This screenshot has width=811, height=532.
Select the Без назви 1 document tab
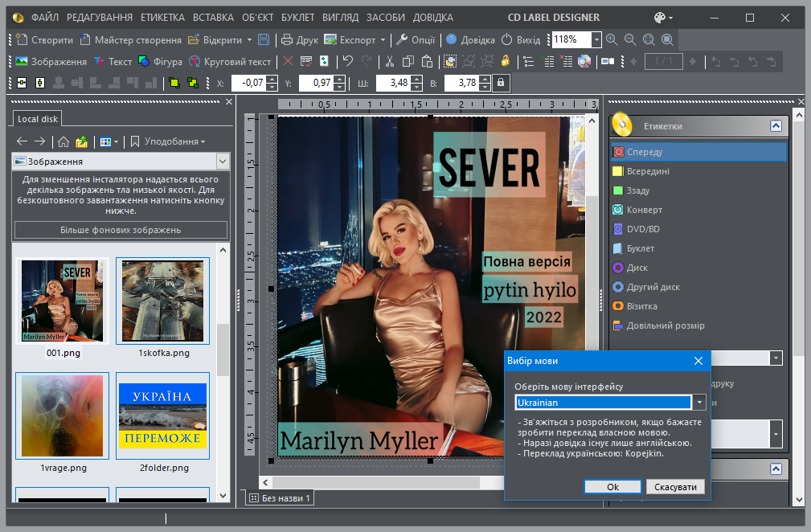(280, 498)
